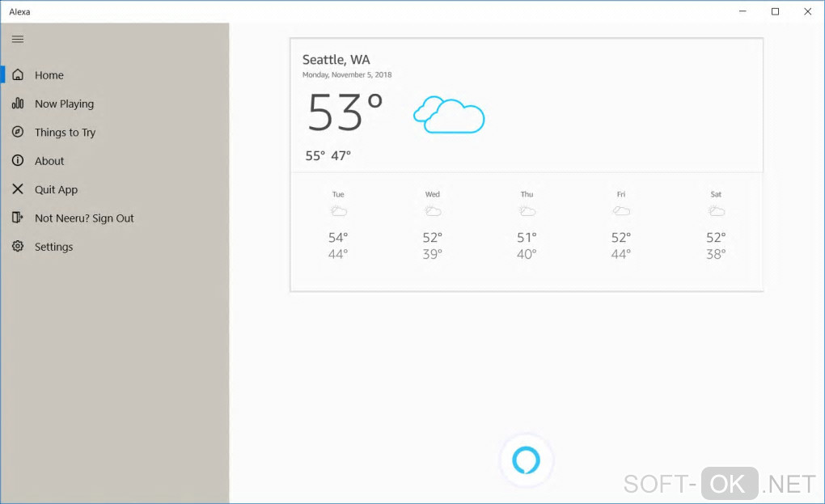825x504 pixels.
Task: Click the large cloud weather icon
Action: coord(449,114)
